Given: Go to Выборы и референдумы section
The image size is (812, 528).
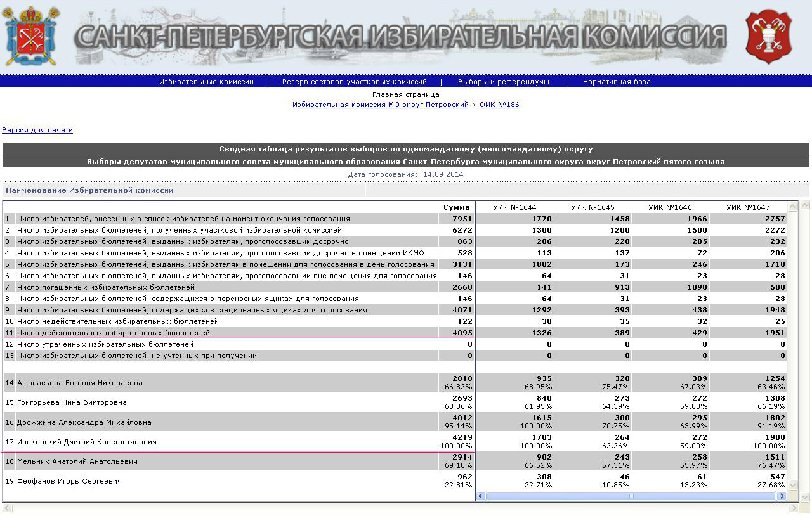Looking at the screenshot, I should [x=503, y=82].
